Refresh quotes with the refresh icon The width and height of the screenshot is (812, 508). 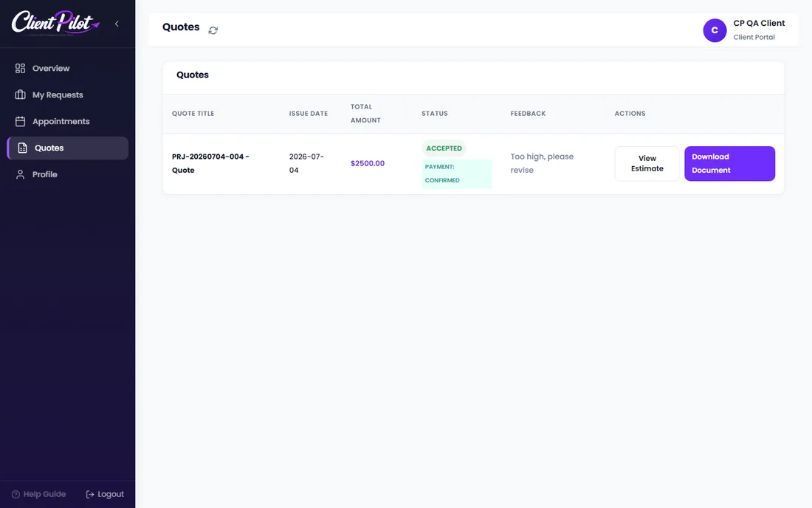tap(213, 30)
